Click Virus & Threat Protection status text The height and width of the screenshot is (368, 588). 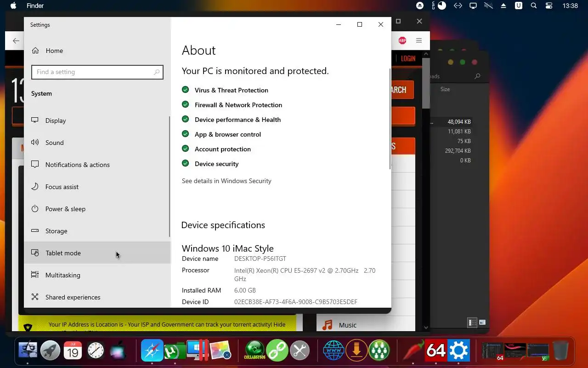click(232, 90)
